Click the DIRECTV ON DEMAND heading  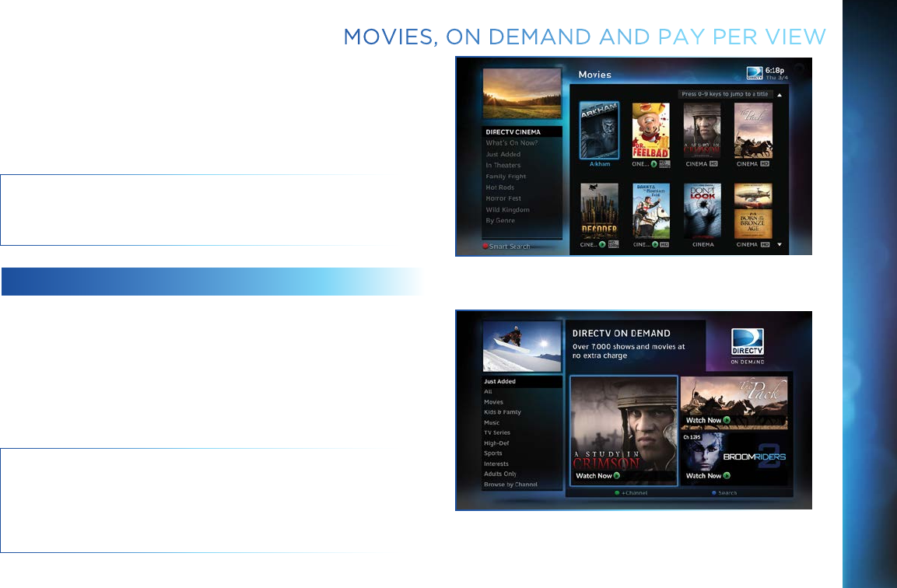click(622, 334)
